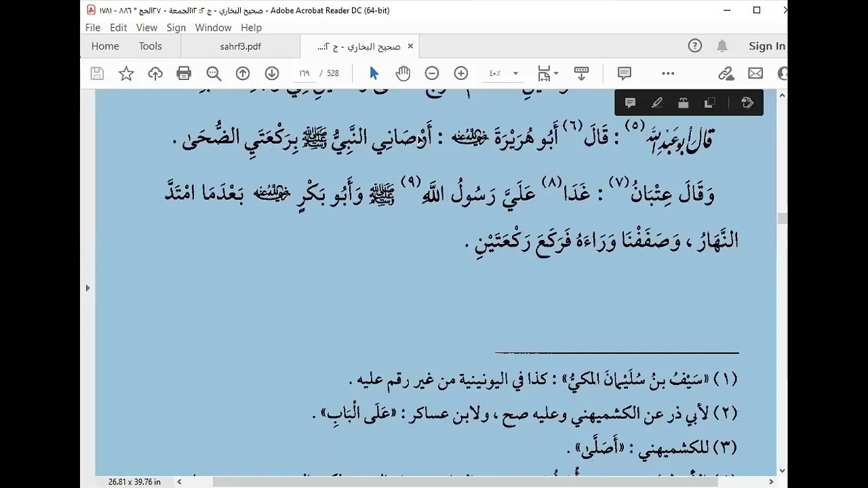Image resolution: width=868 pixels, height=488 pixels.
Task: Add a comment from the main toolbar
Action: (x=625, y=73)
